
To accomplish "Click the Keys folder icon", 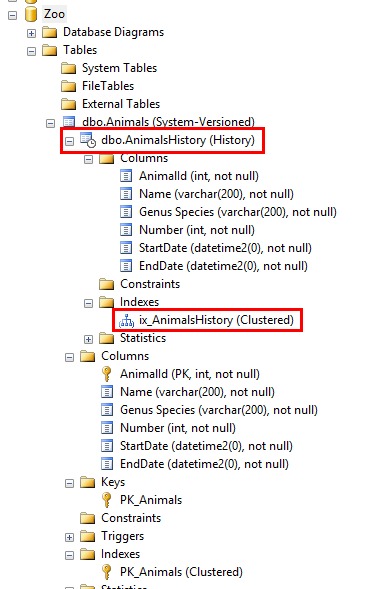I will click(x=88, y=482).
